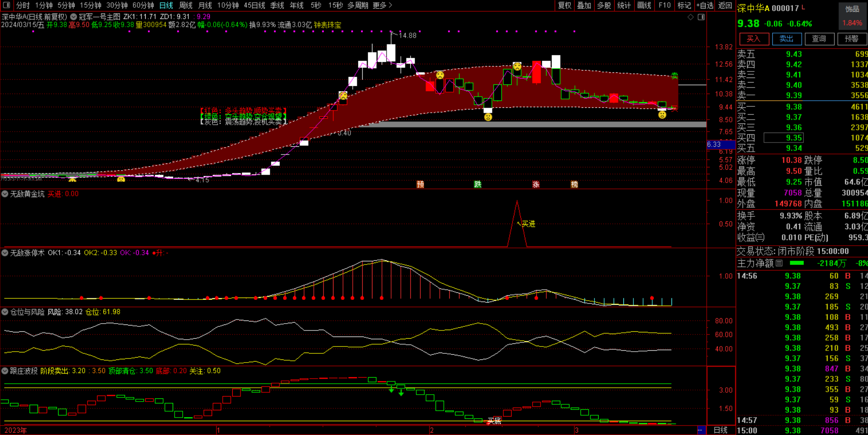The height and width of the screenshot is (435, 868).
Task: Open the 更多 periods dropdown
Action: 382,6
